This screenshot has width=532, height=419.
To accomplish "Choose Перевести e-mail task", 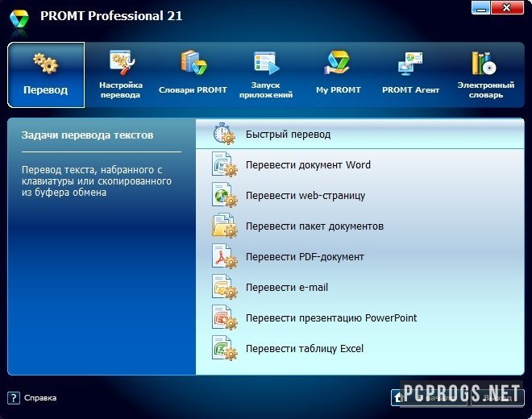I will [x=286, y=288].
